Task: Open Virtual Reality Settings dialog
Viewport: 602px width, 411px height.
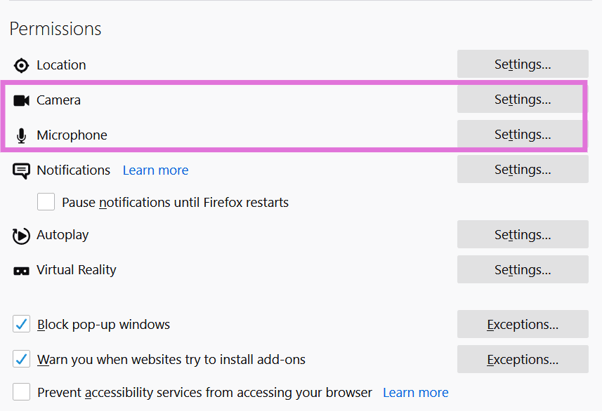Action: (522, 270)
